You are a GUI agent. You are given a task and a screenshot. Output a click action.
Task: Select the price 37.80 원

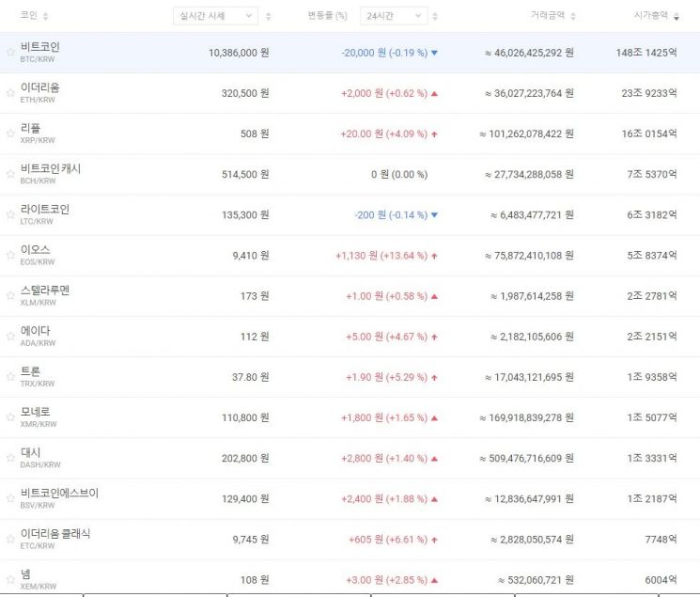(251, 377)
